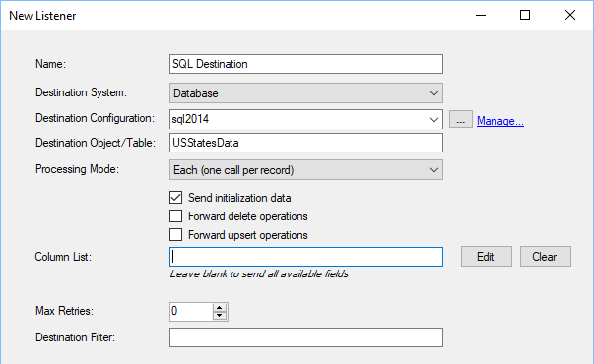Click the 'Column List:' label

coord(63,257)
